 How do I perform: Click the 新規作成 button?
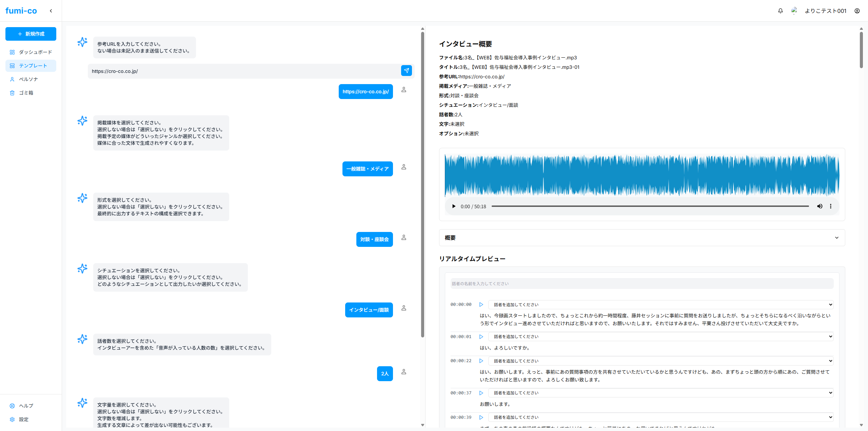[31, 34]
